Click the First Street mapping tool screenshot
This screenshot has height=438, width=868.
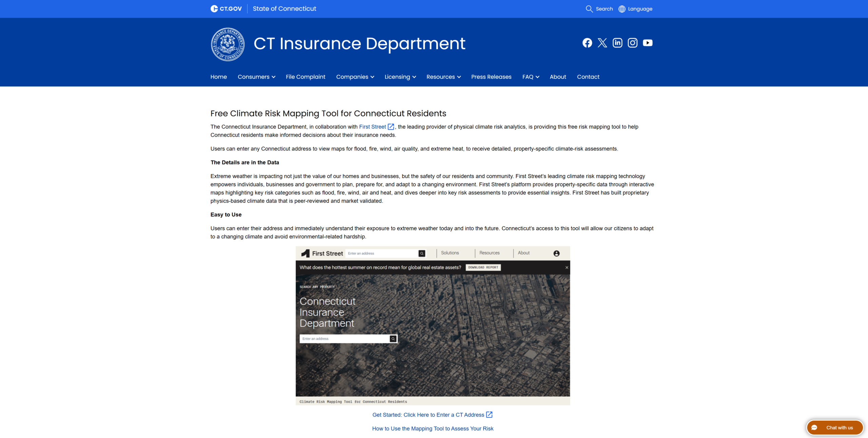[x=432, y=326]
